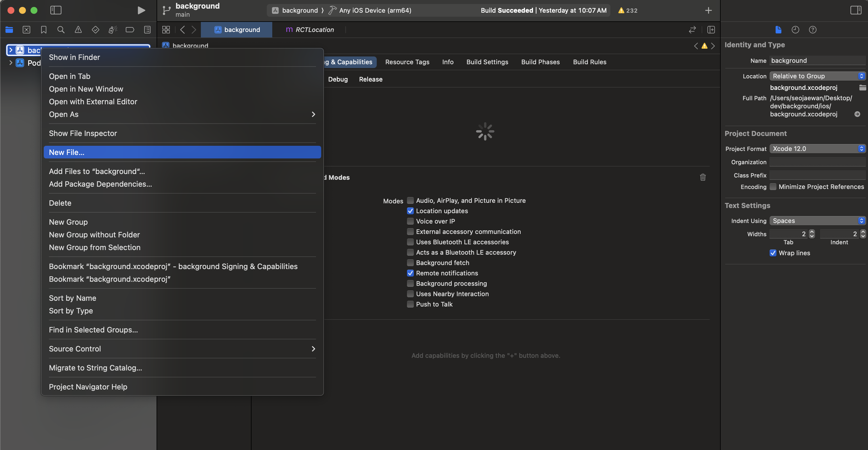868x450 pixels.
Task: Open the Indent Using Spaces dropdown
Action: click(817, 221)
